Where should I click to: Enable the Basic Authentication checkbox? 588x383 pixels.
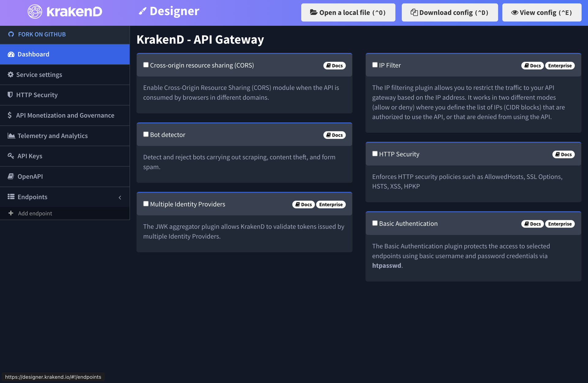(375, 223)
